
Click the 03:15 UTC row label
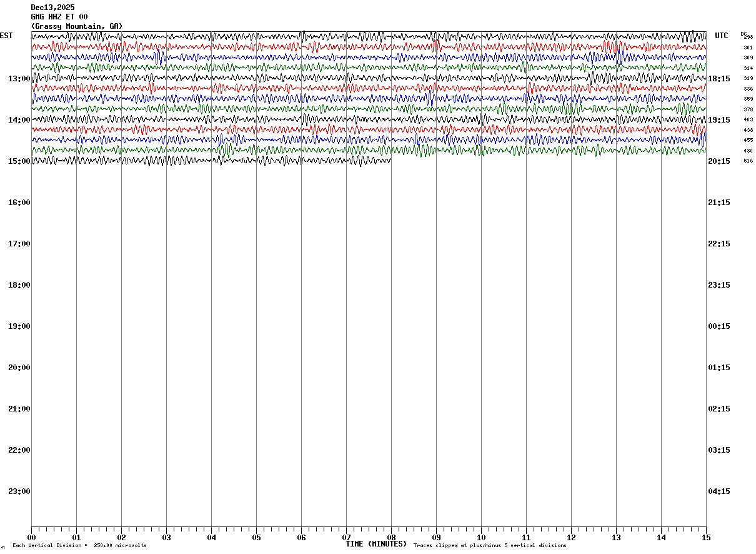(719, 450)
